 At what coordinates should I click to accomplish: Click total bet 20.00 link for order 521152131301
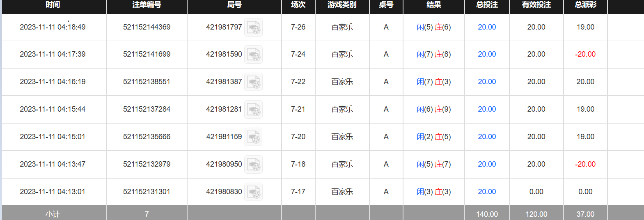487,192
